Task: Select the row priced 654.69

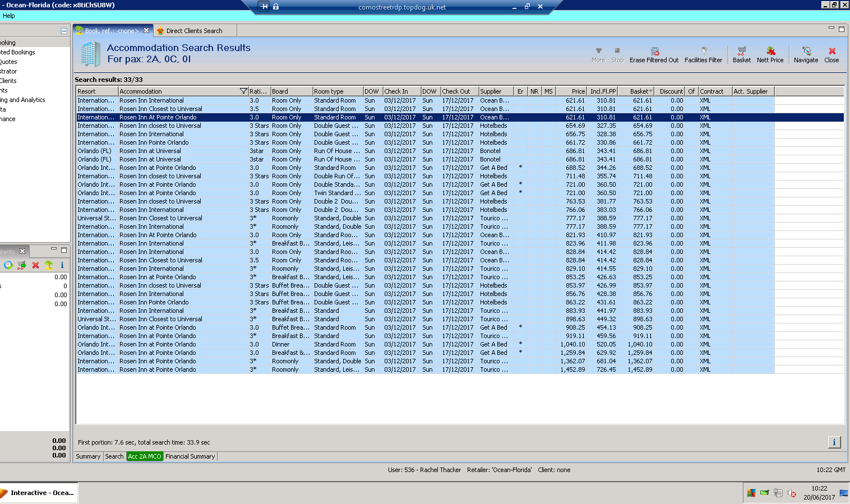Action: point(460,126)
